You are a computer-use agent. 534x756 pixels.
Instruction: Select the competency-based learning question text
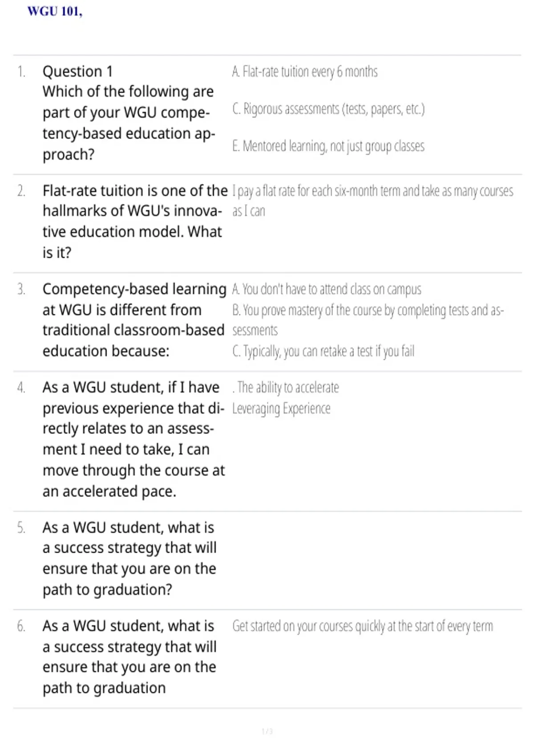134,320
